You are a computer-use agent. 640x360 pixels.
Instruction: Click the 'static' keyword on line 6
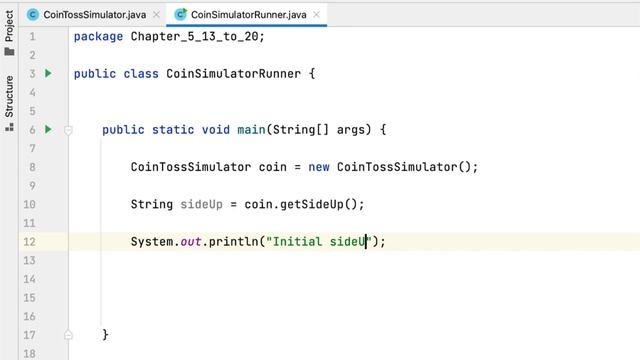coord(173,130)
